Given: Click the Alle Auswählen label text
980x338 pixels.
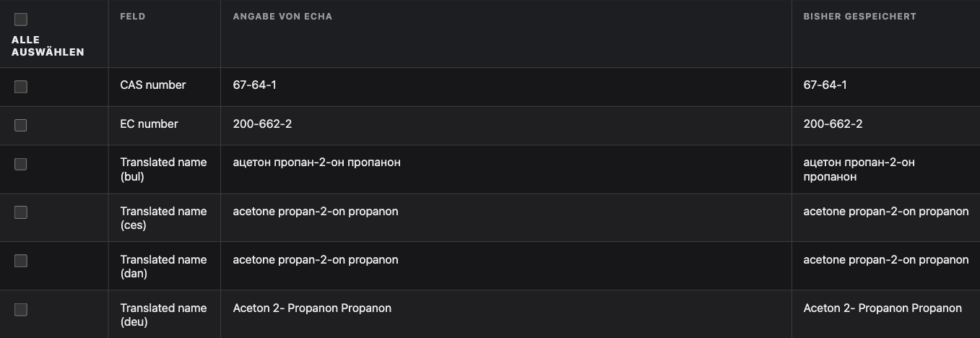Looking at the screenshot, I should 48,45.
